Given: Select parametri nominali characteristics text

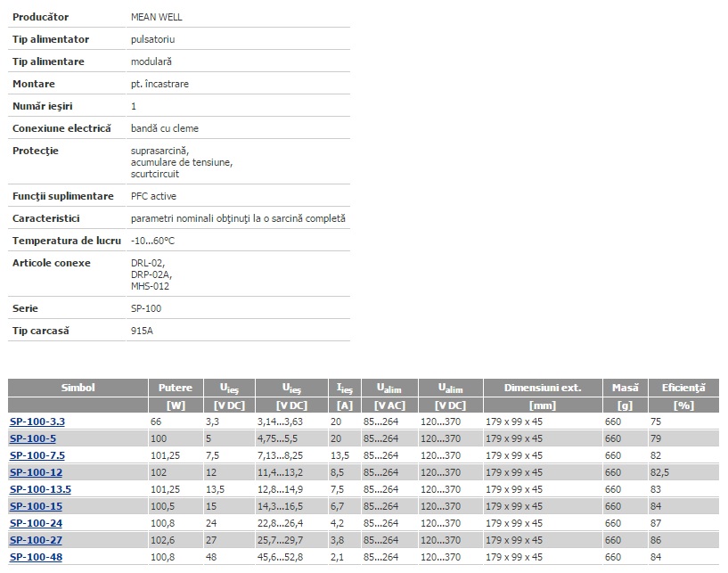Looking at the screenshot, I should (238, 218).
